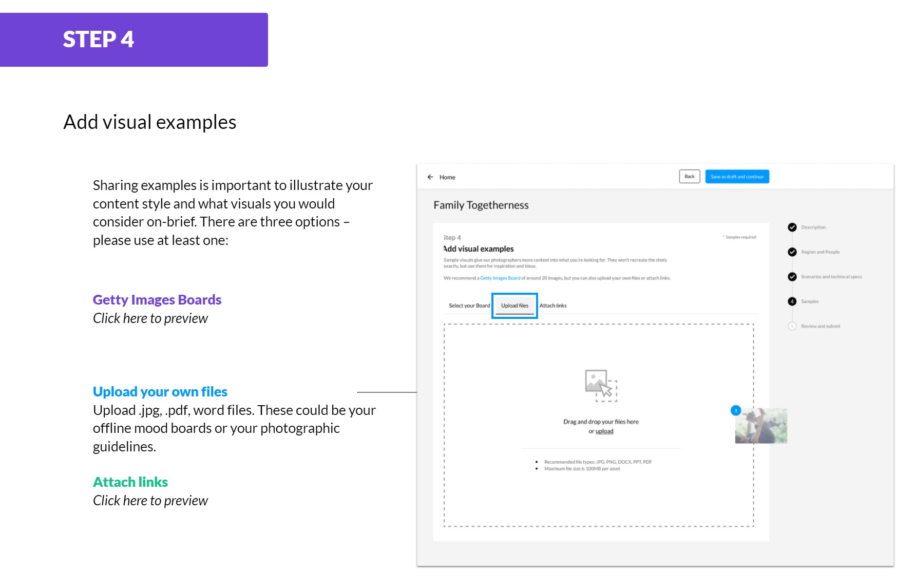Open the Getty Images Boards heading
The width and height of the screenshot is (915, 588).
(157, 300)
